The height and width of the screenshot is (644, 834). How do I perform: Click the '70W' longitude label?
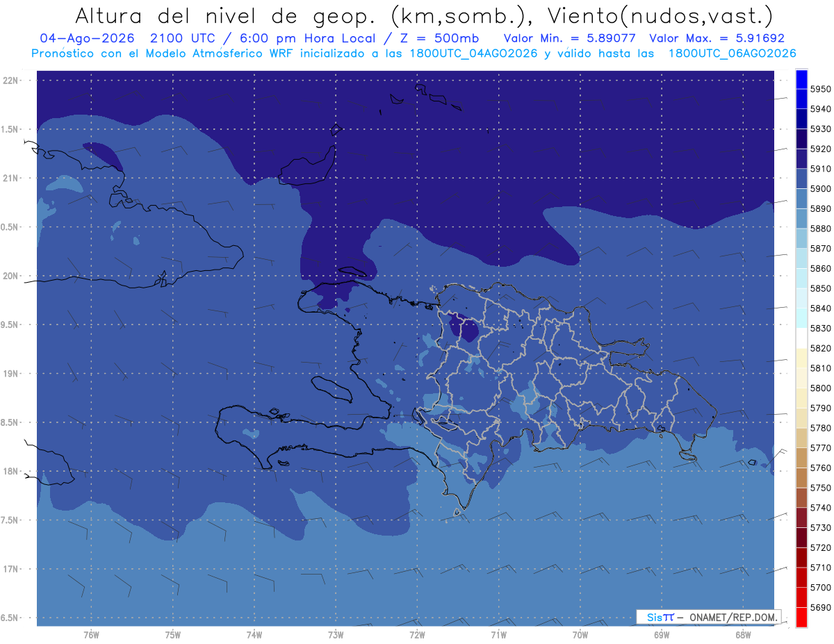coord(580,634)
